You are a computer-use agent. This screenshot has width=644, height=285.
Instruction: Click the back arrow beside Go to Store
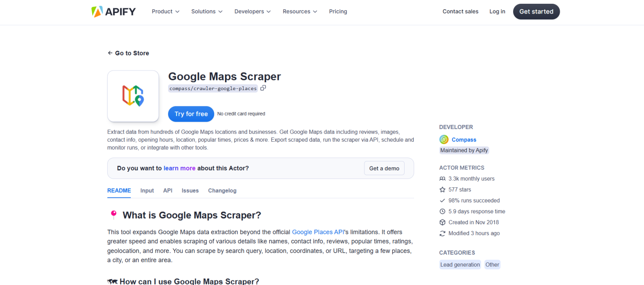(x=109, y=53)
